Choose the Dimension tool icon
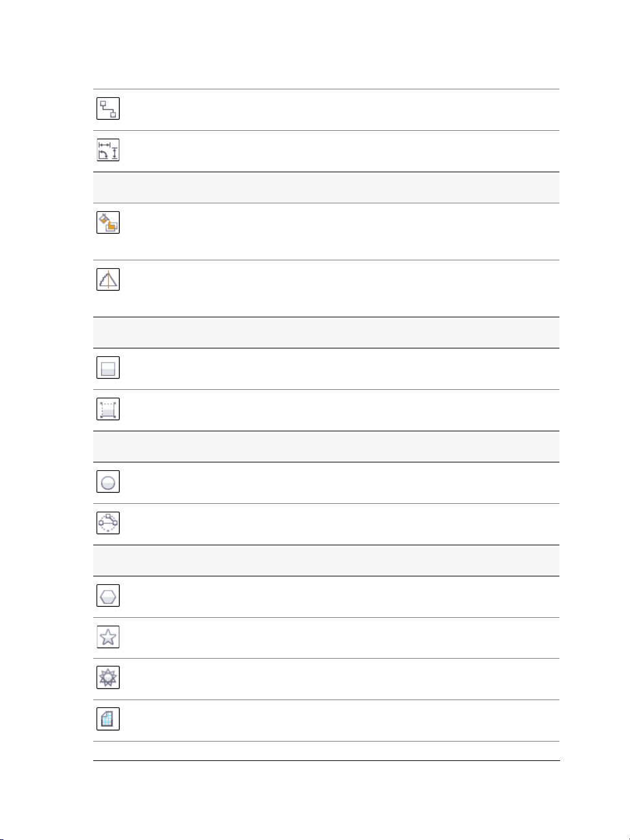The height and width of the screenshot is (840, 630). pyautogui.click(x=108, y=150)
